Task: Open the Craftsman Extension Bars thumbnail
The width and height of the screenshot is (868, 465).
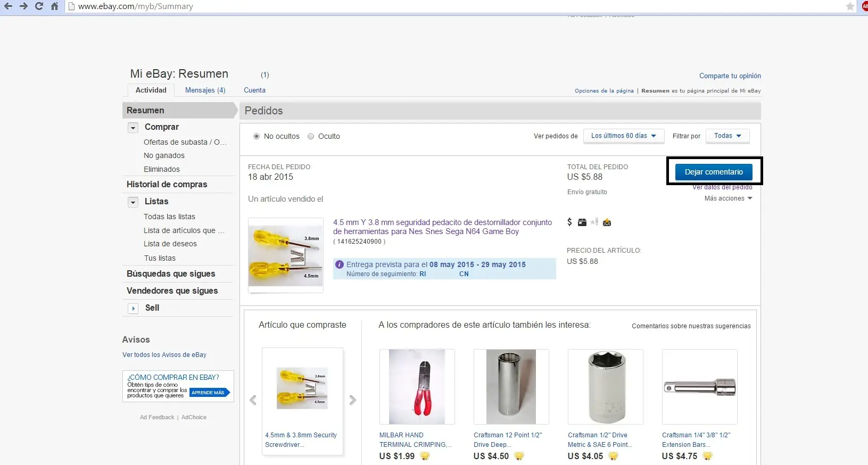Action: pos(700,387)
